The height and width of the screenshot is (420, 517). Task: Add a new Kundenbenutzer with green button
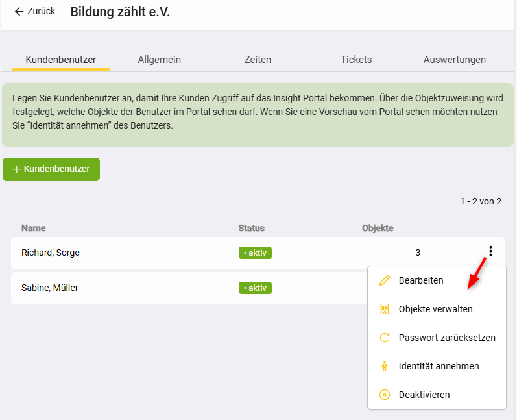coord(51,169)
